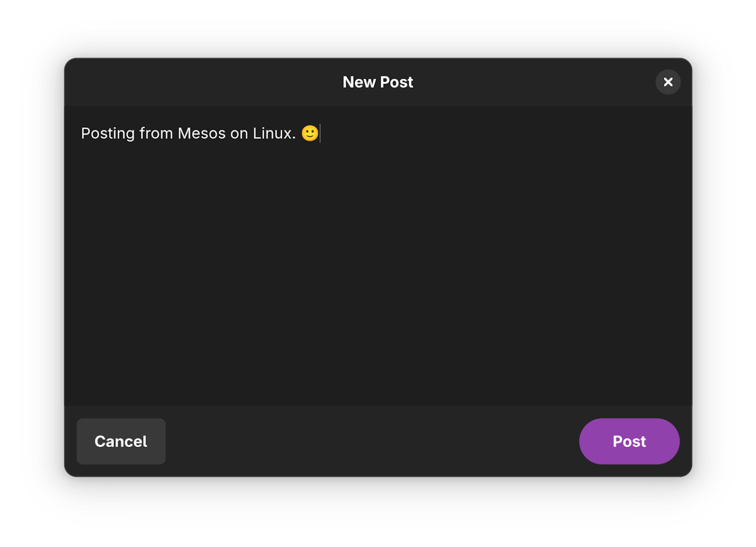The image size is (756, 547).
Task: Click the smiley emoji in the post text
Action: (309, 133)
